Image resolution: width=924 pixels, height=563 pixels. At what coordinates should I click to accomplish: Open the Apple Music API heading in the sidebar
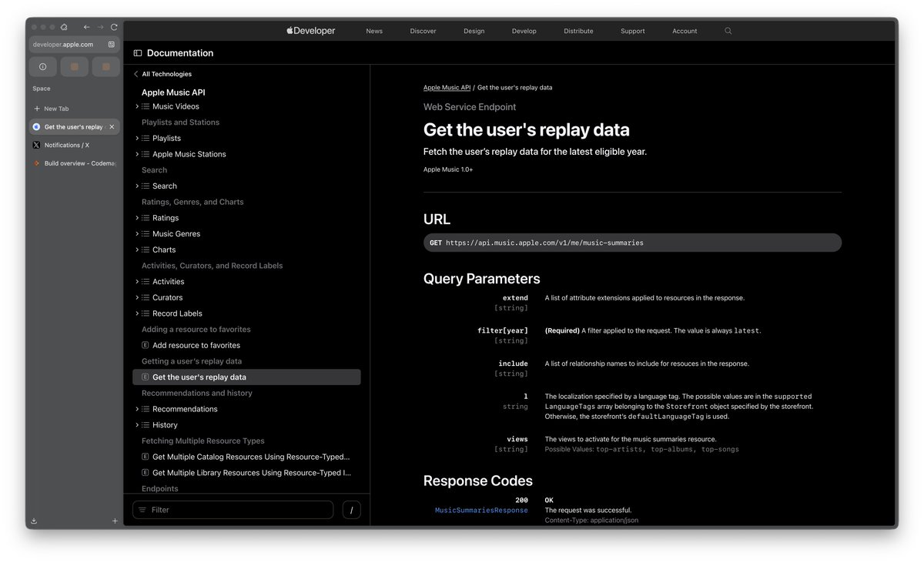[173, 92]
